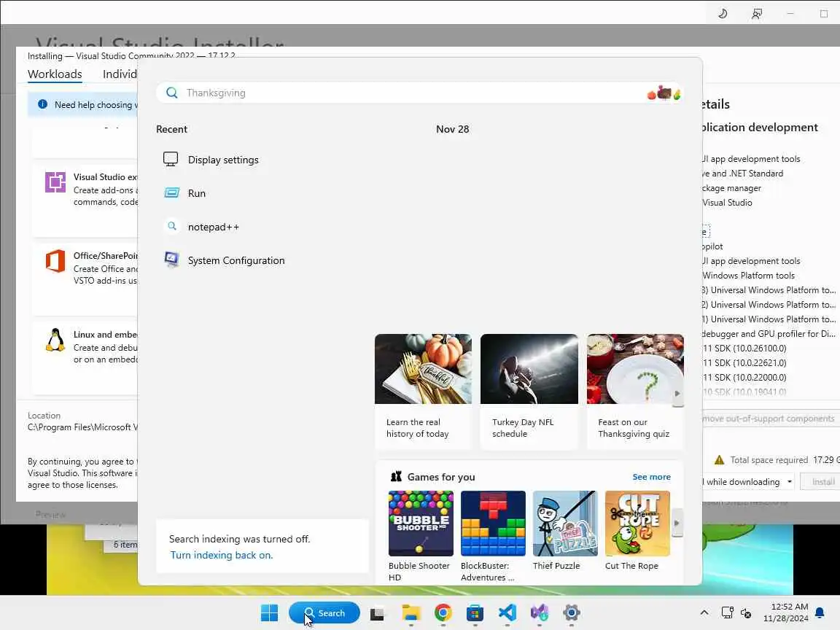The width and height of the screenshot is (840, 630).
Task: Click Remove out-of-support components button
Action: (x=769, y=419)
